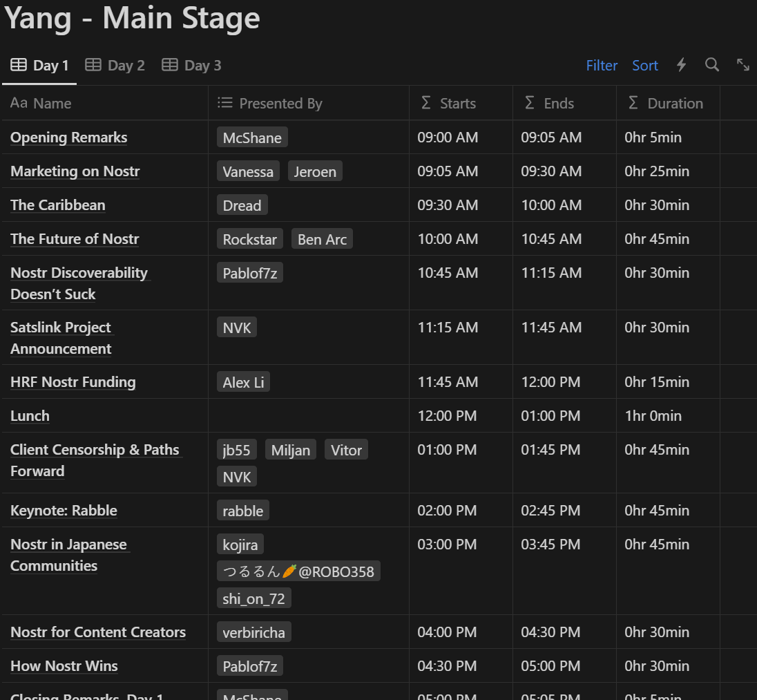The width and height of the screenshot is (757, 700).
Task: Open the Nostr for Content Creators entry
Action: tap(98, 632)
